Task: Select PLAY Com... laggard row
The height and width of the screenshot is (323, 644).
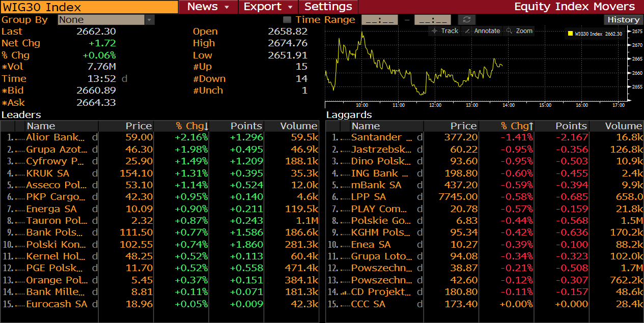Action: [485, 209]
